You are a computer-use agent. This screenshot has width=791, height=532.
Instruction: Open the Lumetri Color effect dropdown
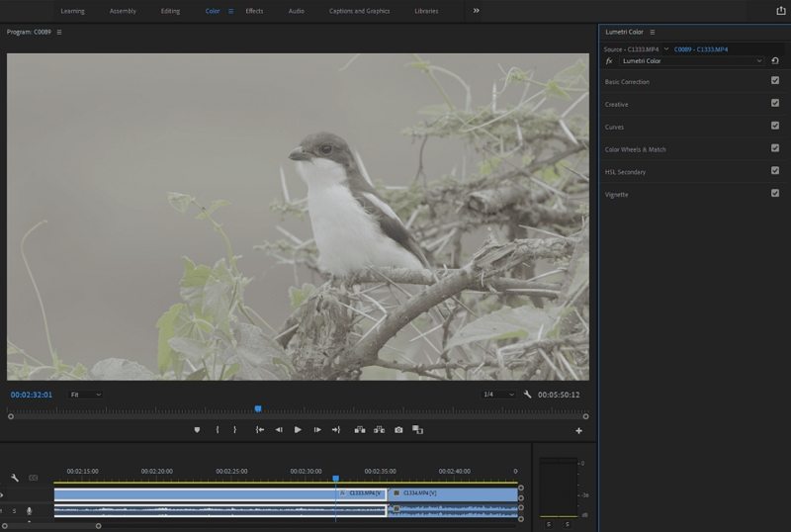tap(691, 61)
